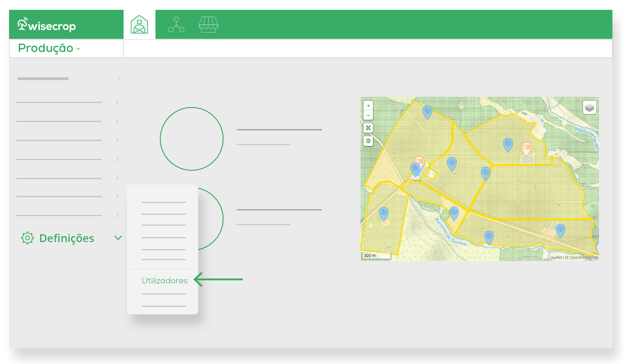
Task: Click the map locate target icon
Action: (368, 141)
